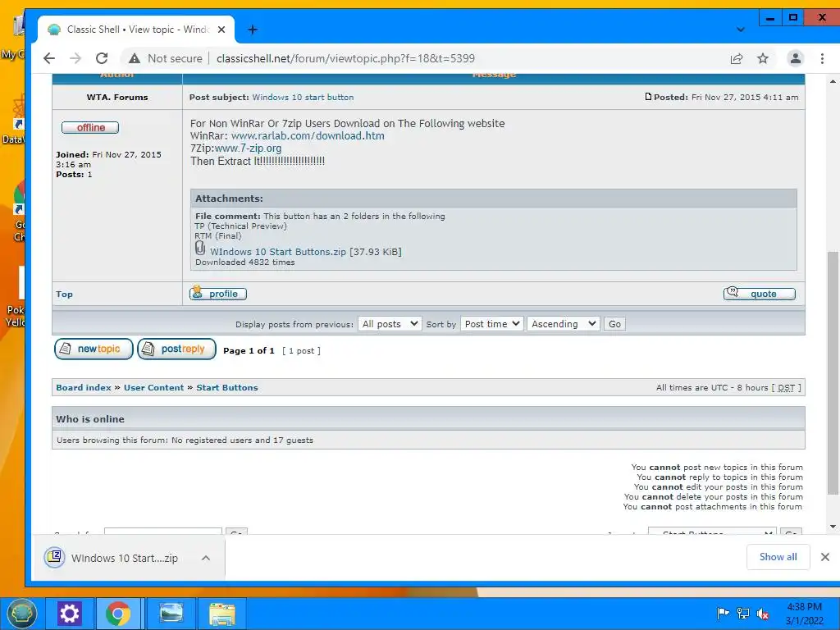
Task: Quote this post
Action: (759, 294)
